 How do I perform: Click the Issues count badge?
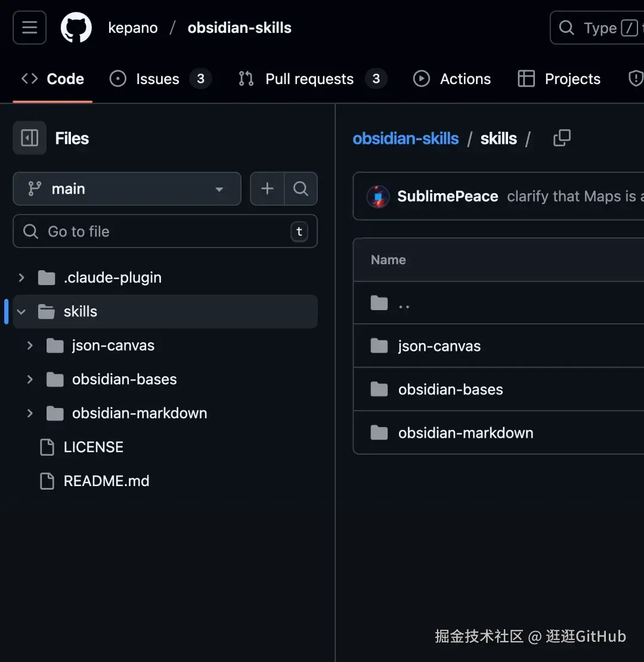click(200, 79)
